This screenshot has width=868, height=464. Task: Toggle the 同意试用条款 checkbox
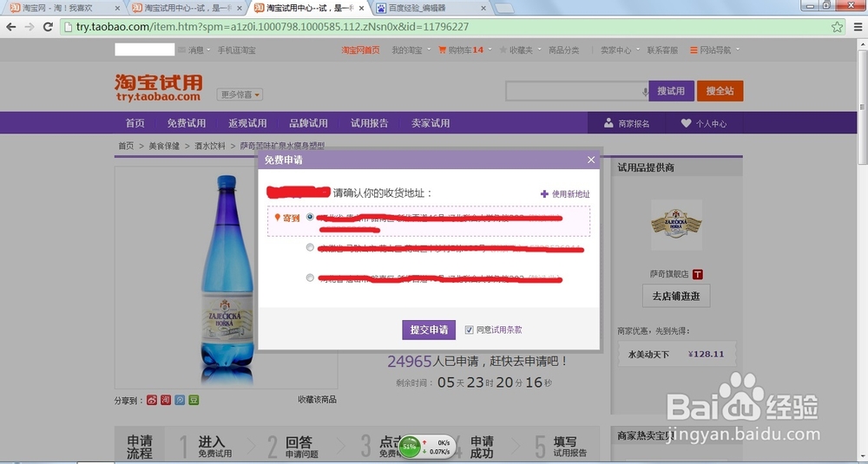[470, 330]
